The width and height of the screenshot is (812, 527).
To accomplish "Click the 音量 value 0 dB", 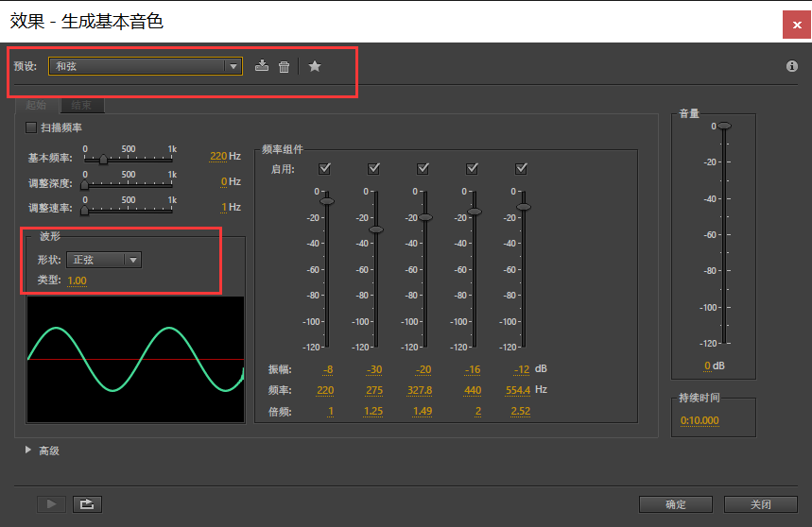I will click(x=707, y=365).
